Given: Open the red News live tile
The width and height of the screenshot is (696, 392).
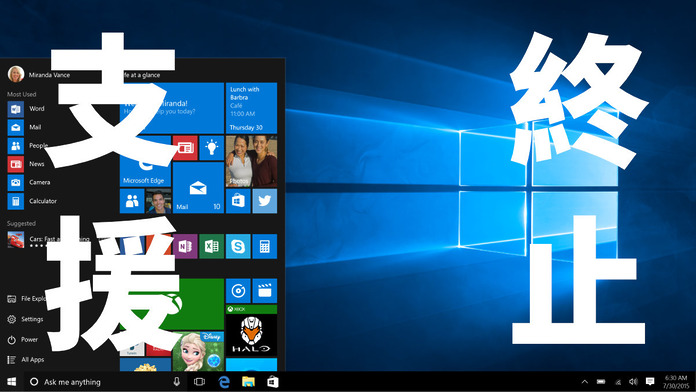Looking at the screenshot, I should [185, 148].
